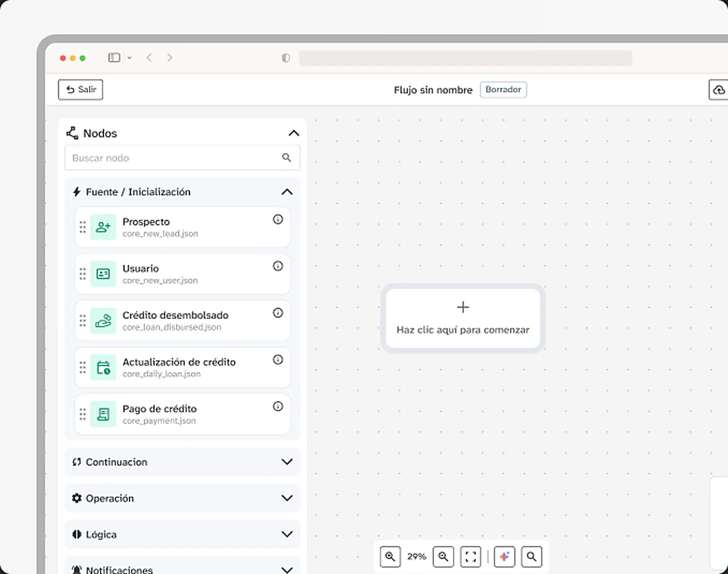Zoom in on the canvas

[x=390, y=557]
